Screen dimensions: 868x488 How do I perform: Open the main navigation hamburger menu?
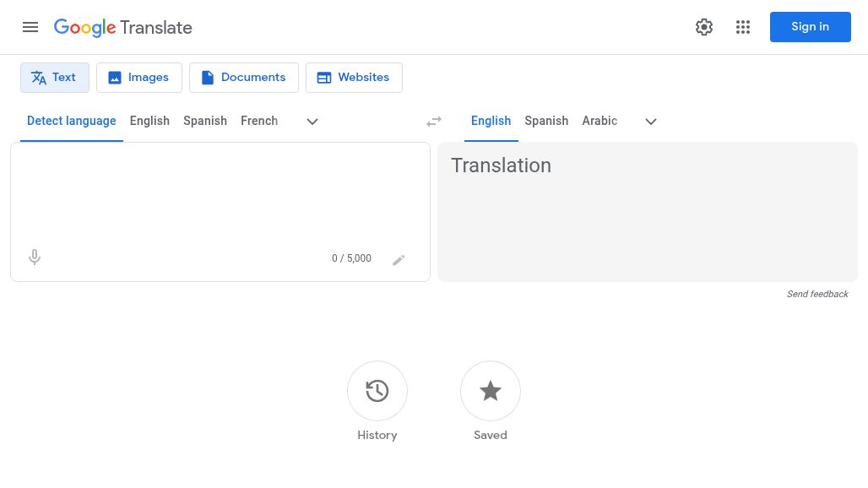tap(30, 27)
